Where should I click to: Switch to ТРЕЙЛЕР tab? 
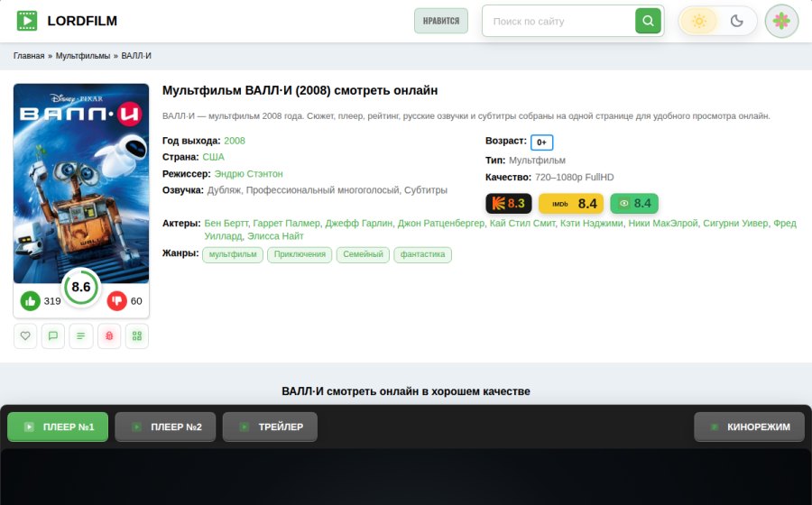click(x=270, y=427)
